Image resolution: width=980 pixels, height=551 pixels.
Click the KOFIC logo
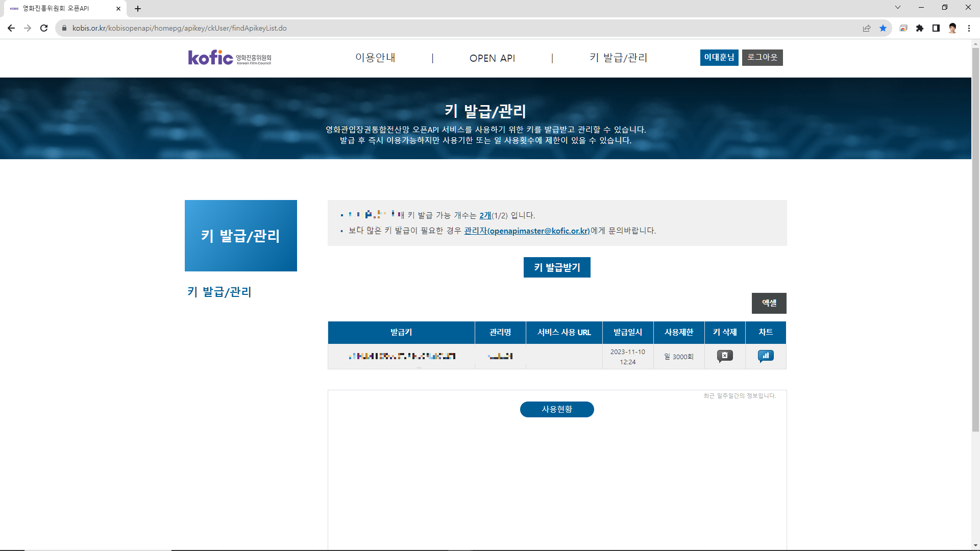pyautogui.click(x=230, y=58)
